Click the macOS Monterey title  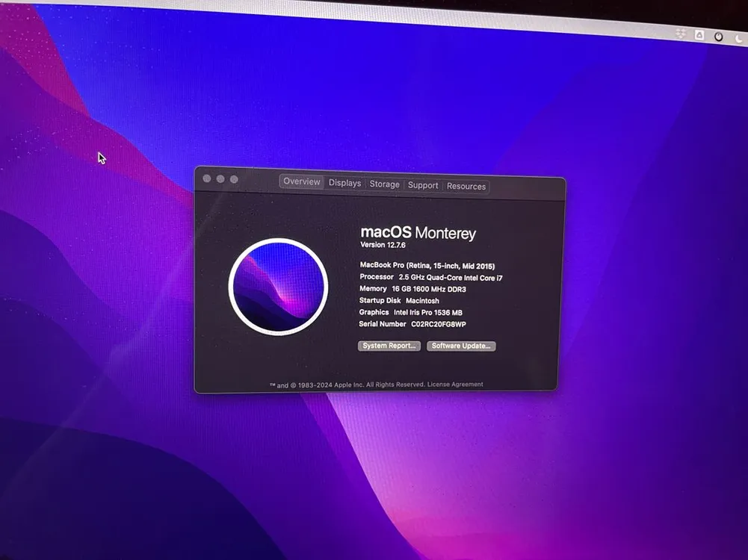coord(418,232)
